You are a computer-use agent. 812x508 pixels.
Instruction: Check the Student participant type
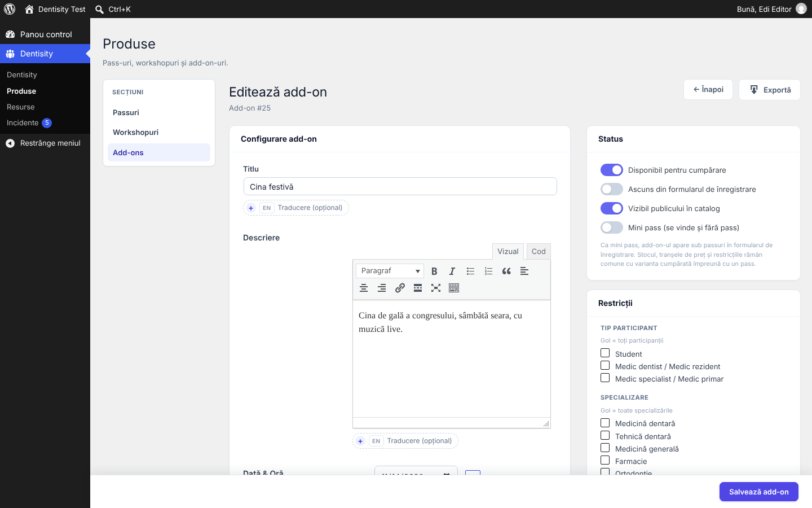pyautogui.click(x=605, y=353)
